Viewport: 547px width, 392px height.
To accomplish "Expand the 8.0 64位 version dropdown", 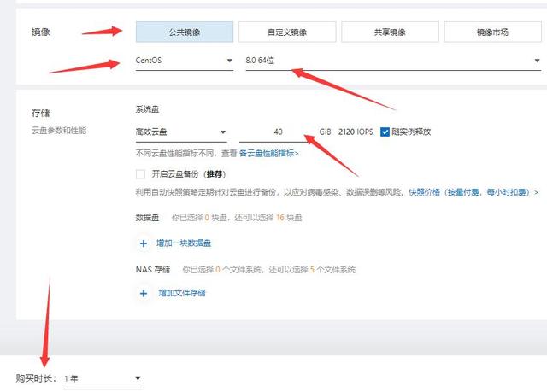I will click(391, 61).
